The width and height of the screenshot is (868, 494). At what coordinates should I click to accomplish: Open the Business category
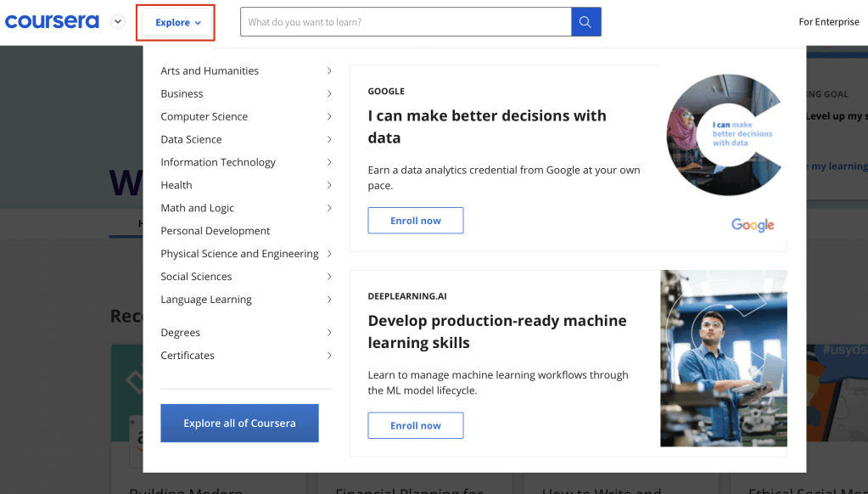182,94
